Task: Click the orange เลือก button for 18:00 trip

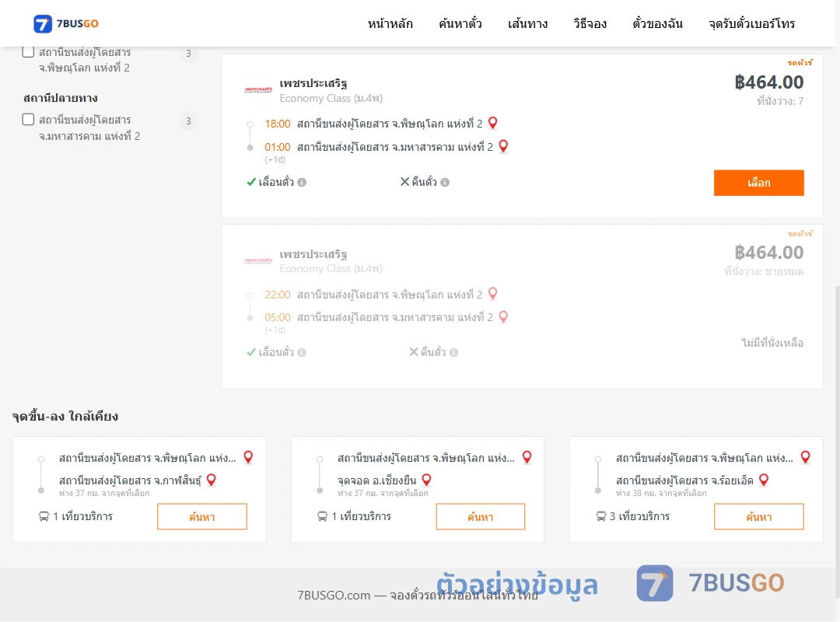Action: pos(758,183)
